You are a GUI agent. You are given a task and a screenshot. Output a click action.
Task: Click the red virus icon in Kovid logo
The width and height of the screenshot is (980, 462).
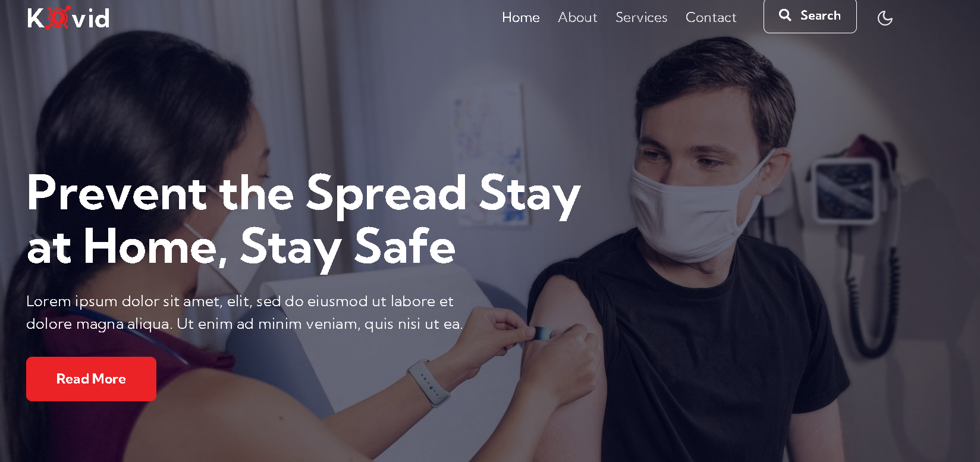(58, 17)
